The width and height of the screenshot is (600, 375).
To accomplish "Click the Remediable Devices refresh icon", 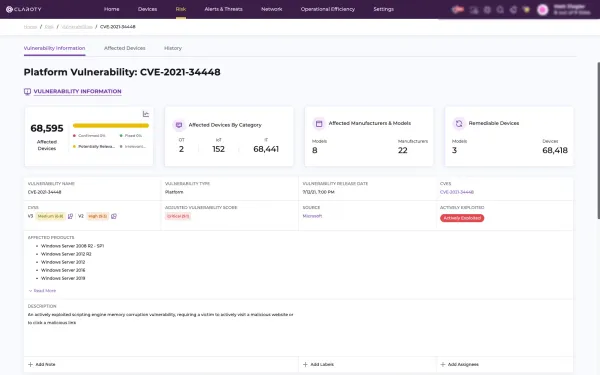I will 459,123.
